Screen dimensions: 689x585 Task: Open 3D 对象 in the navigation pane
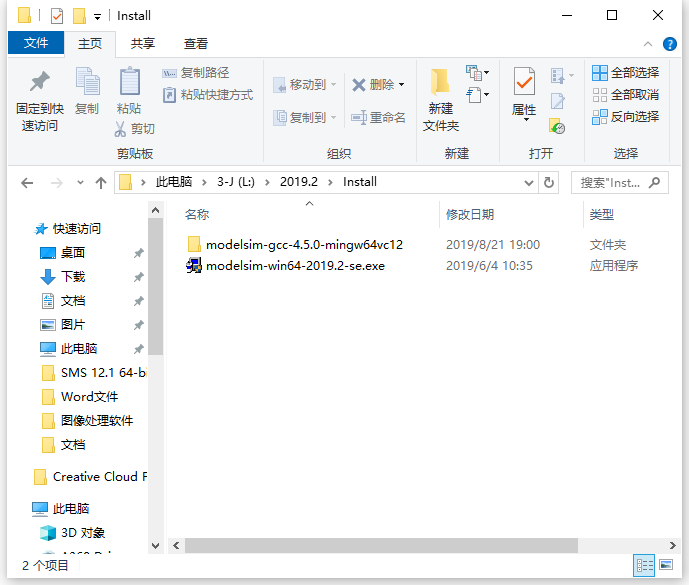pos(73,533)
